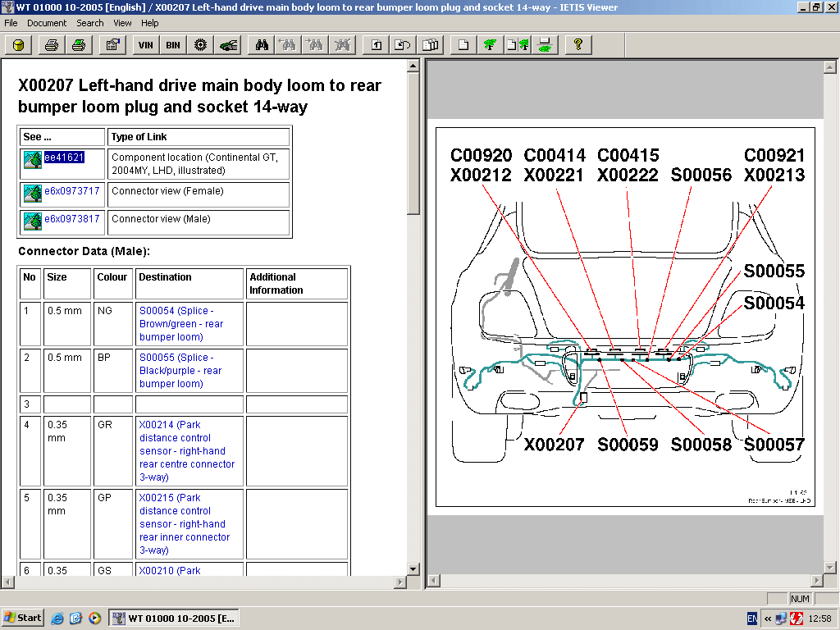Click the yellow hexagon toolbar icon

19,45
